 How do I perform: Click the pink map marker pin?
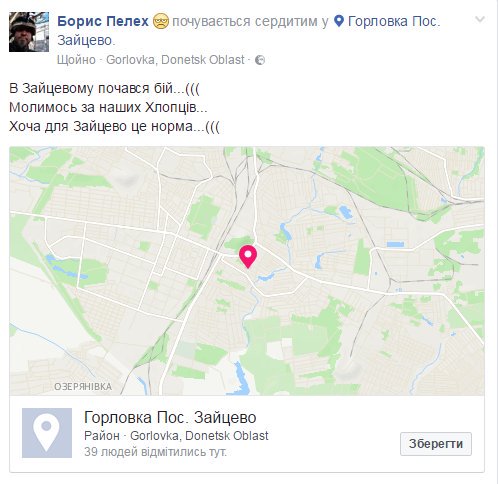[248, 256]
